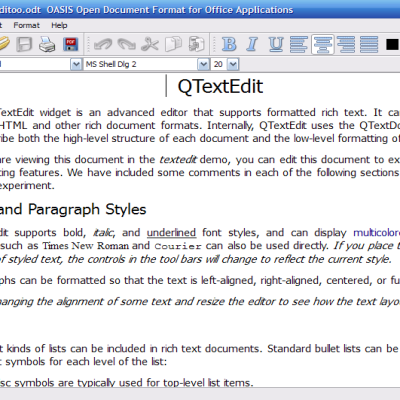400x400 pixels.
Task: Copy selection with the copy pages icon
Action: click(173, 44)
